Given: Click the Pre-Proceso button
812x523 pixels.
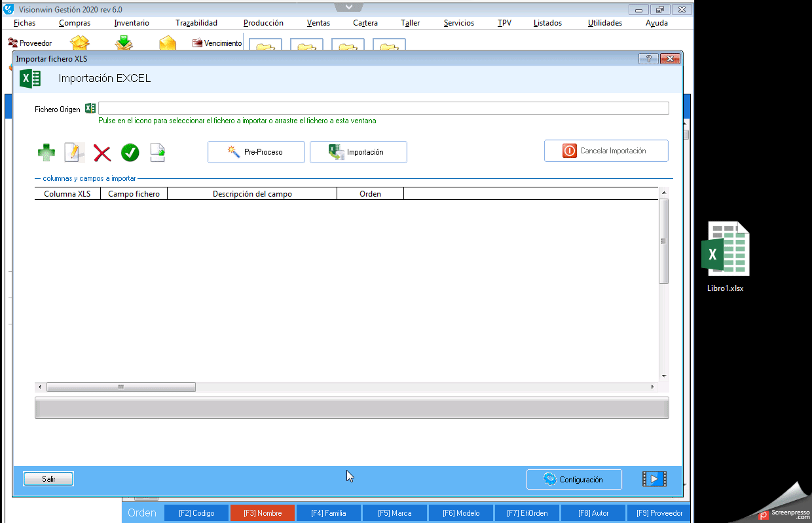Looking at the screenshot, I should point(256,152).
